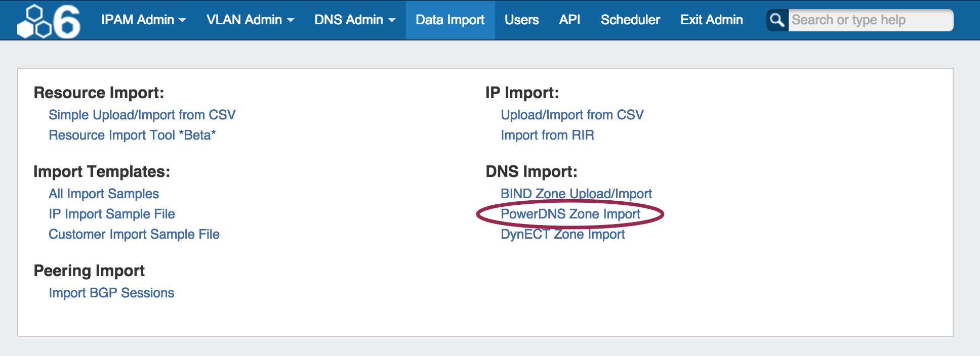Go to the Users menu item
This screenshot has height=356, width=980.
click(521, 20)
